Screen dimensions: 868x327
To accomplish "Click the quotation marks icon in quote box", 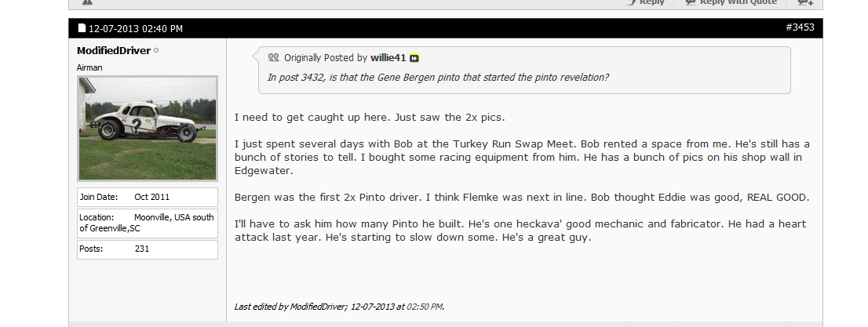I will pyautogui.click(x=273, y=57).
